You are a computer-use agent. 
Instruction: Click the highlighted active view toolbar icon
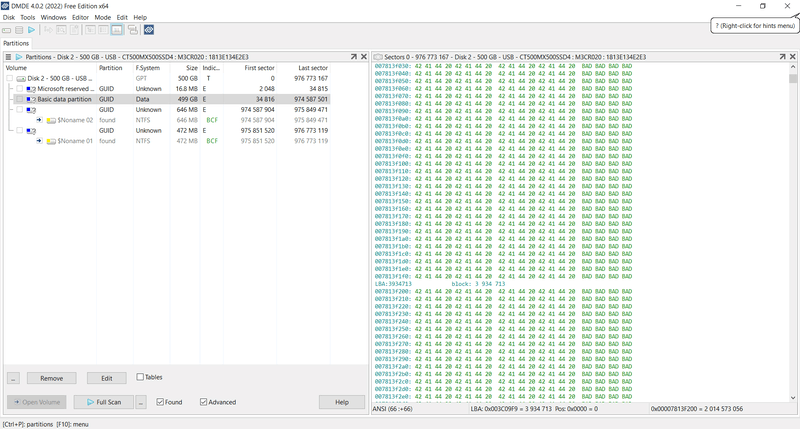coord(117,30)
